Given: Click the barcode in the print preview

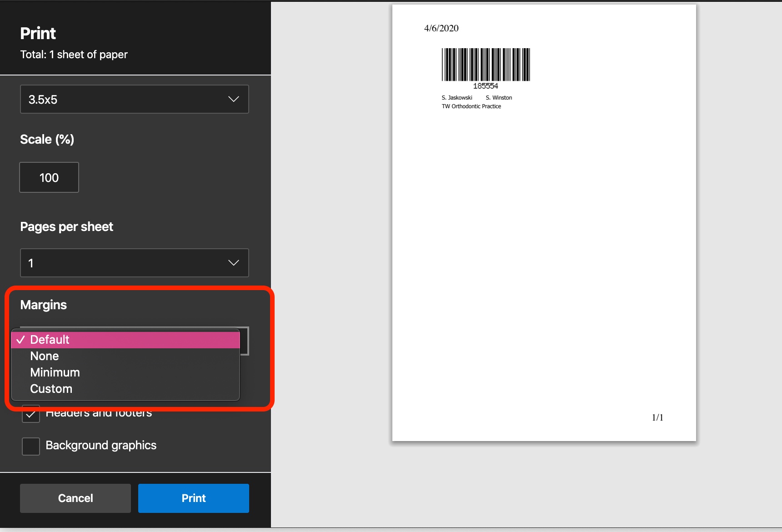Looking at the screenshot, I should [486, 65].
